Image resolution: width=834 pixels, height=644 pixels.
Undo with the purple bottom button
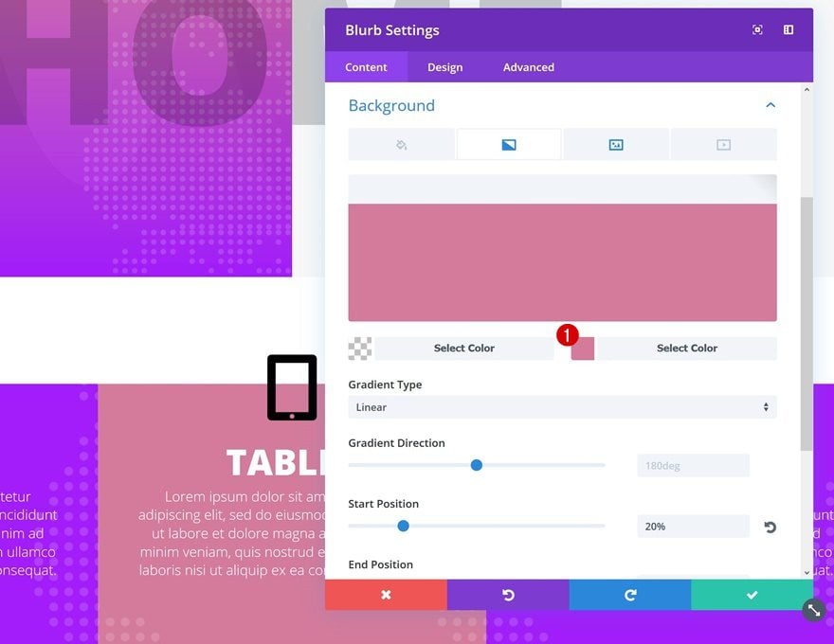click(508, 595)
